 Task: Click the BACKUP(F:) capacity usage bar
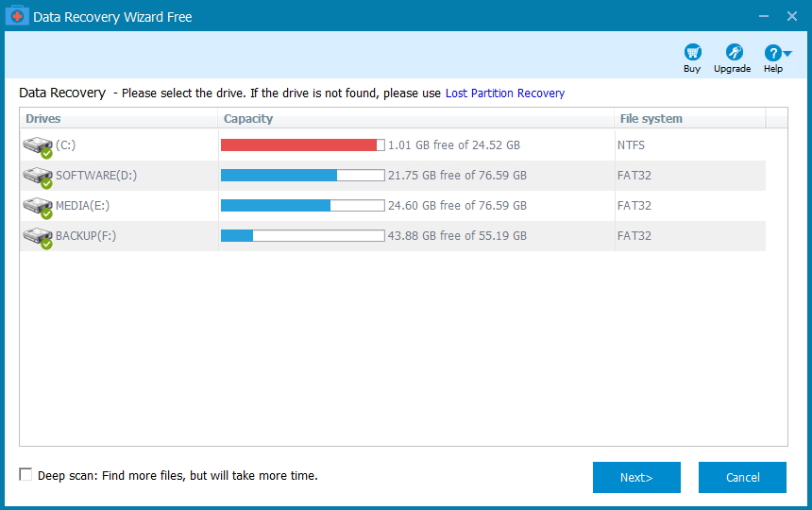[x=303, y=235]
